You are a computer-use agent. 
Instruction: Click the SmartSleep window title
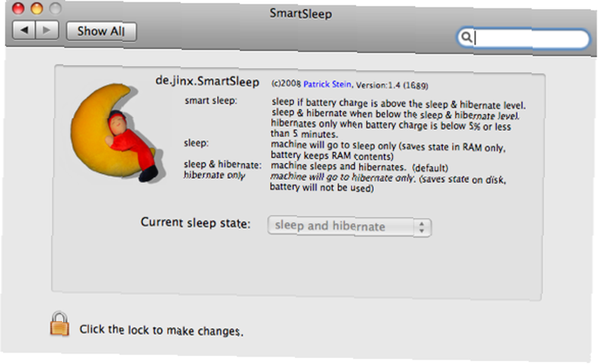(301, 13)
